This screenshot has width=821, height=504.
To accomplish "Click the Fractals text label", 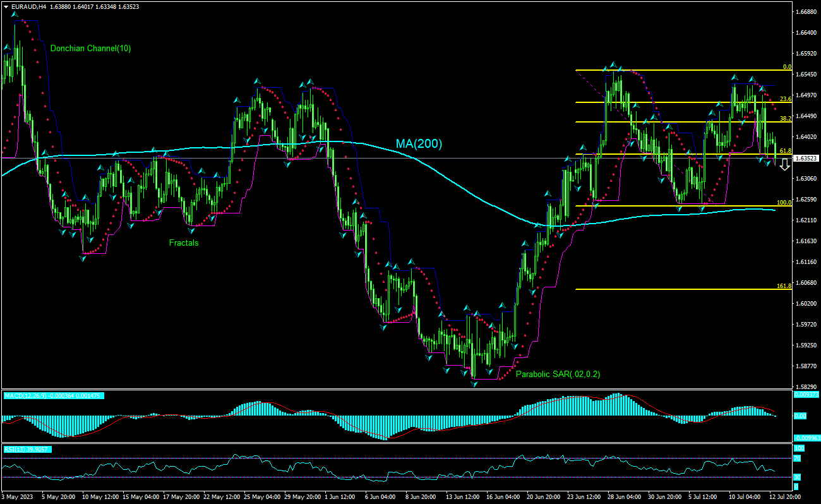I will pyautogui.click(x=183, y=243).
